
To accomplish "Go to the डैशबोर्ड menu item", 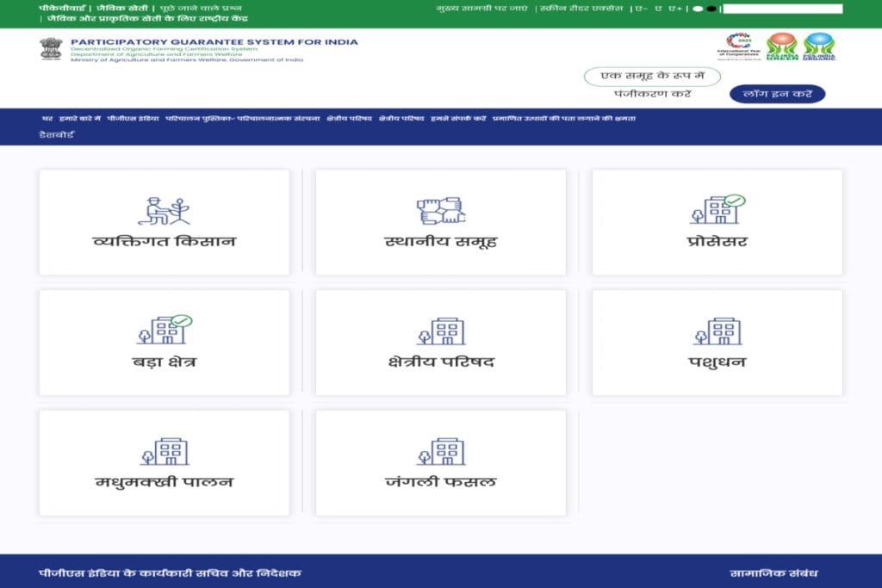I will [57, 134].
